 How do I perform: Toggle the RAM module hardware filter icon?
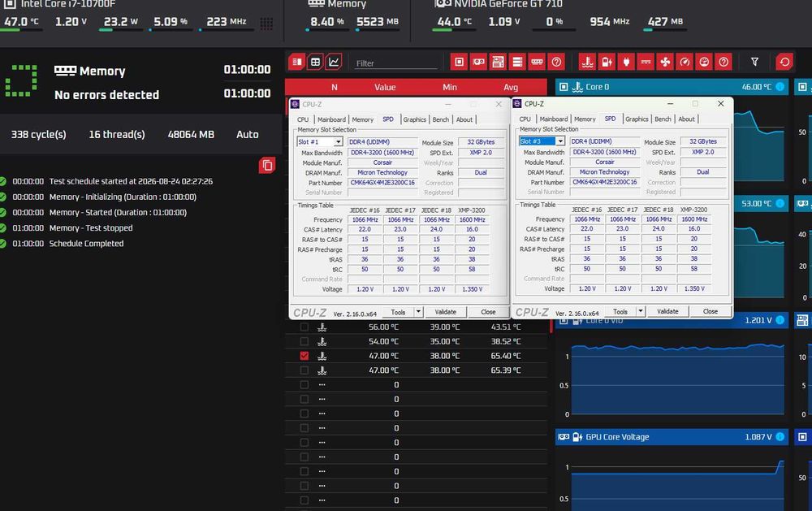pyautogui.click(x=537, y=63)
